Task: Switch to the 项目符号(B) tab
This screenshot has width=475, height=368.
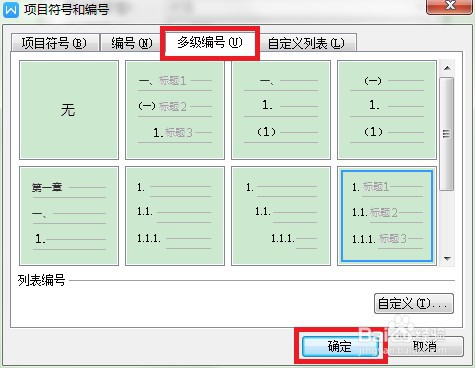Action: 55,43
